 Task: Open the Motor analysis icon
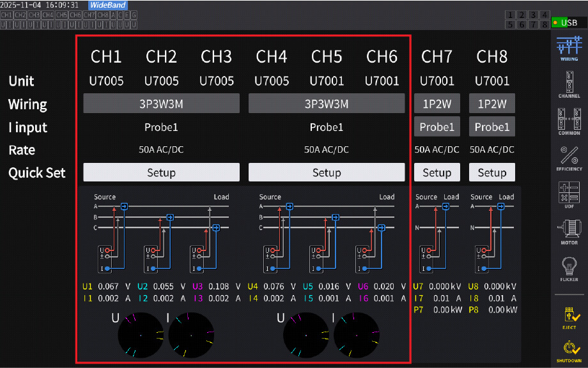click(569, 231)
